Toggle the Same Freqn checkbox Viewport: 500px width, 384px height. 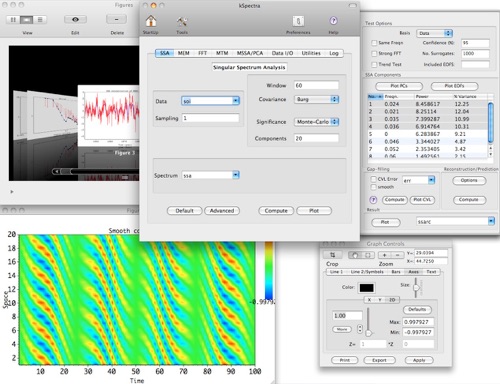(374, 43)
